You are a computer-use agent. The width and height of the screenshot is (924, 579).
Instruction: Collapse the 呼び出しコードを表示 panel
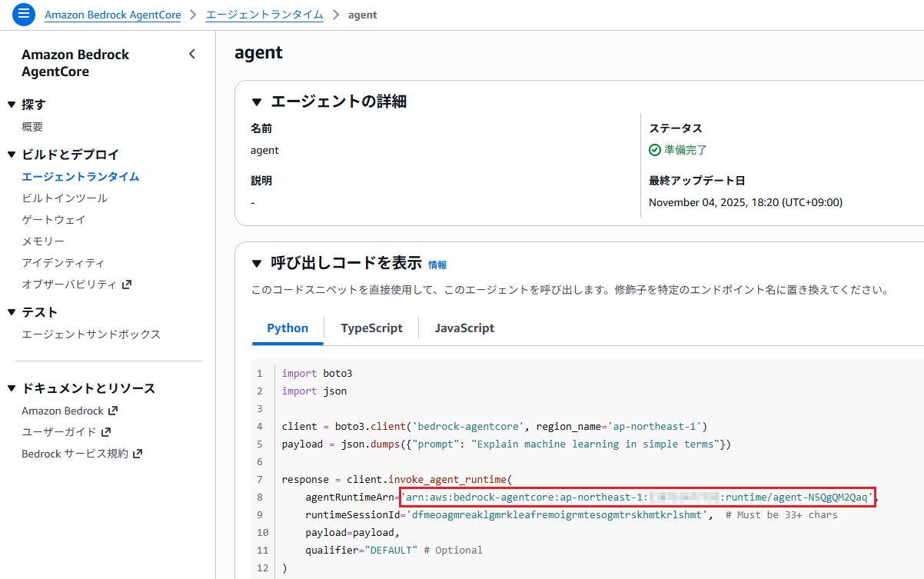[x=257, y=263]
